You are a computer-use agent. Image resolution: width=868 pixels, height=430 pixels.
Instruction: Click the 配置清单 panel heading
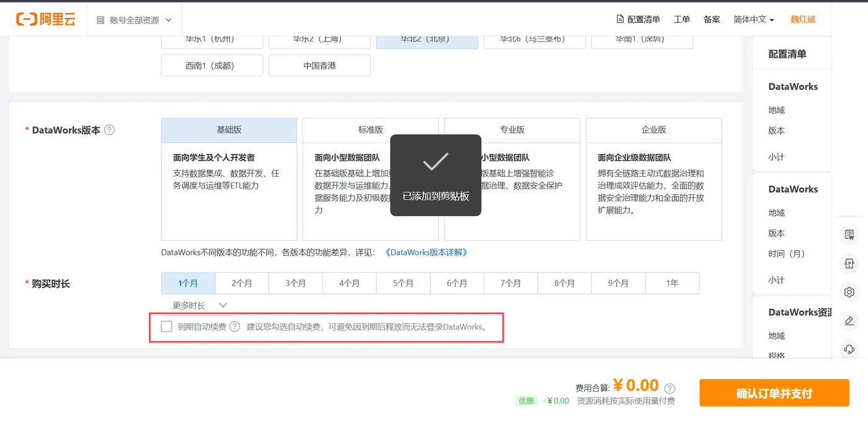pos(787,54)
